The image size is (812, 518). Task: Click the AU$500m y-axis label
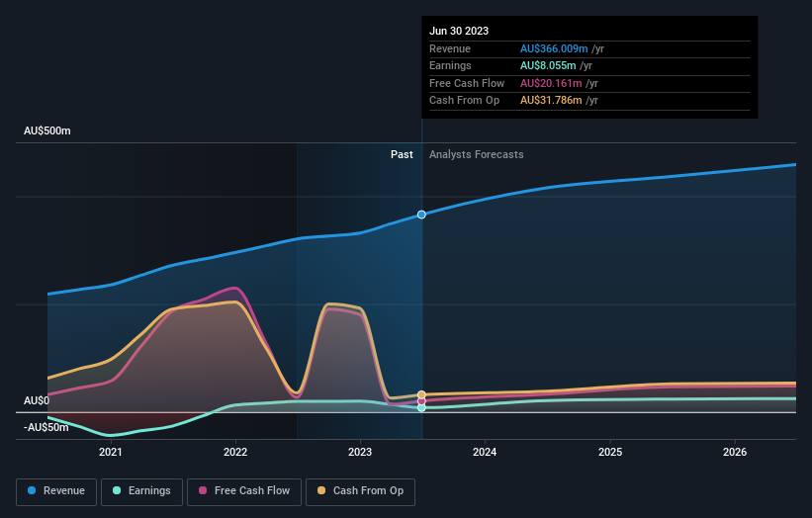[x=47, y=130]
